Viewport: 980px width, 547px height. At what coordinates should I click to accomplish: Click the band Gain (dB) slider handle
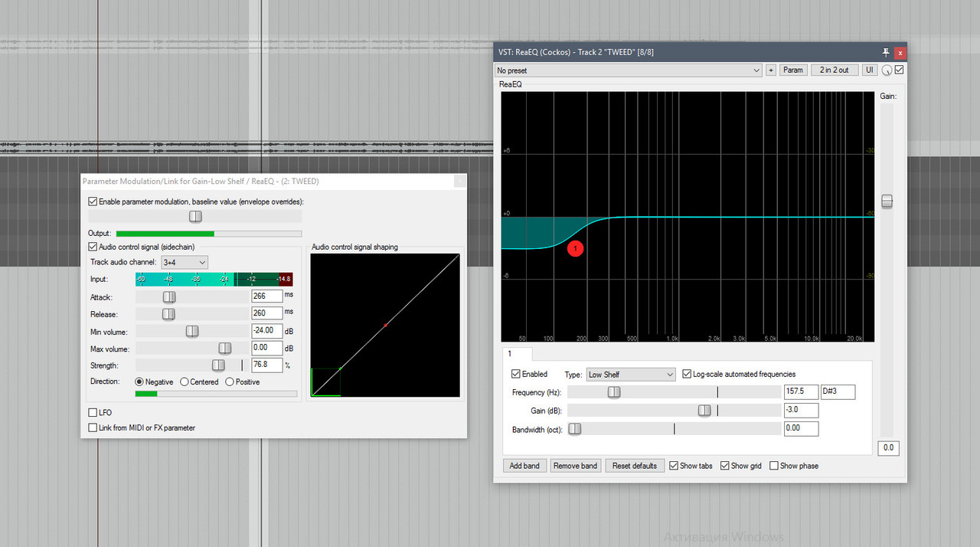[x=704, y=410]
